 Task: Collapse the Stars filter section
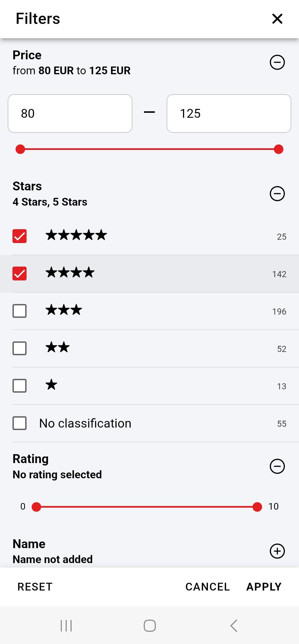coord(277,193)
